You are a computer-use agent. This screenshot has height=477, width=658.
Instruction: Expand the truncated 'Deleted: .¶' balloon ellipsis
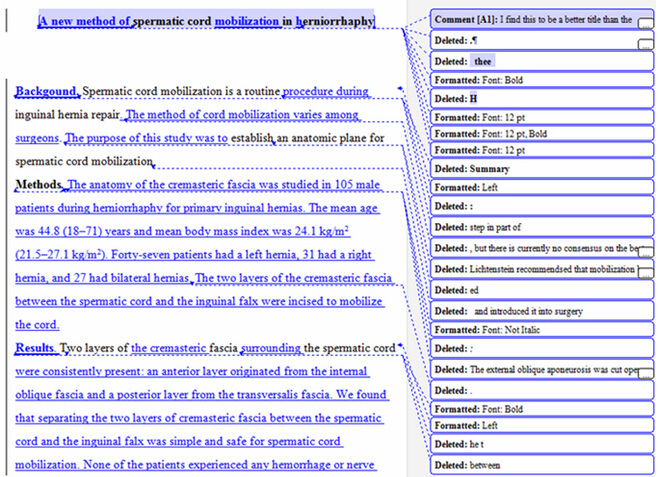coord(646,43)
